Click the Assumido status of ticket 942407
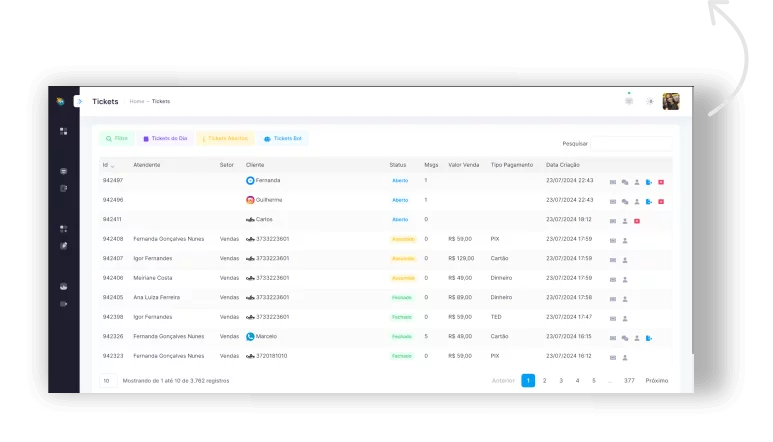This screenshot has width=773, height=442. click(x=403, y=258)
